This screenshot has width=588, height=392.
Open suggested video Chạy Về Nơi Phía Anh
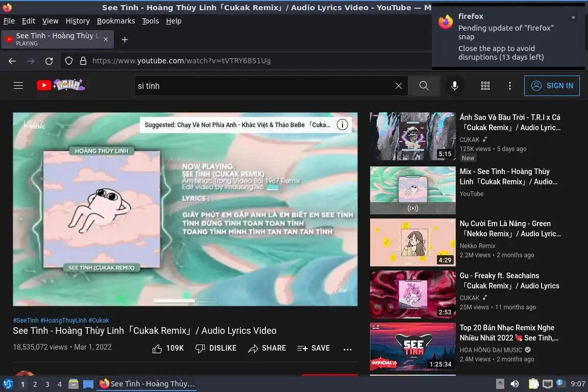pyautogui.click(x=238, y=125)
